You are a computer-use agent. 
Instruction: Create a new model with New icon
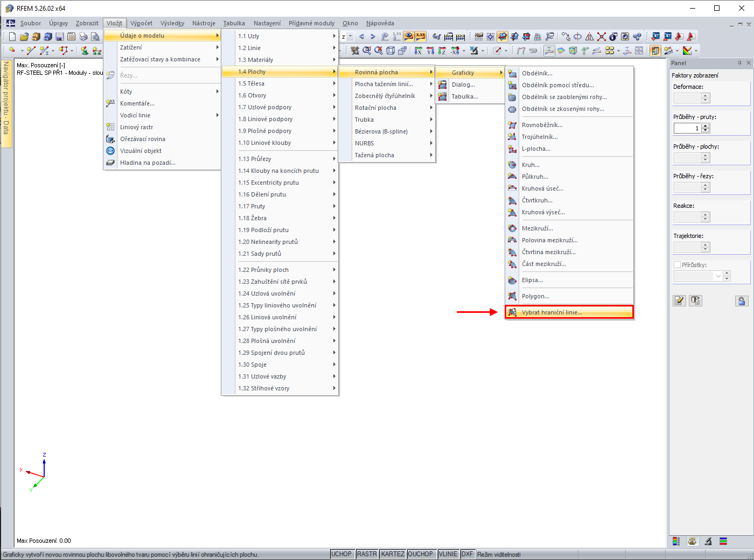click(12, 37)
